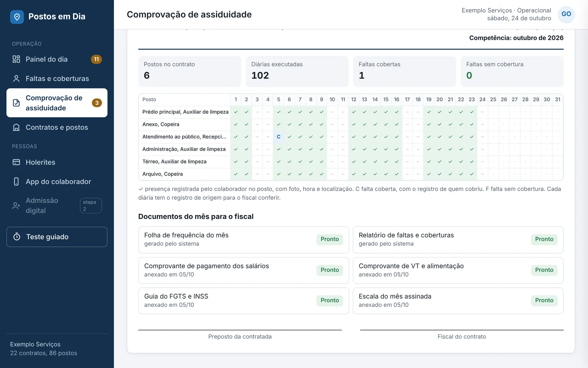Click the badge 3 on Comprovação de assiduidade
This screenshot has height=368, width=588.
point(97,103)
